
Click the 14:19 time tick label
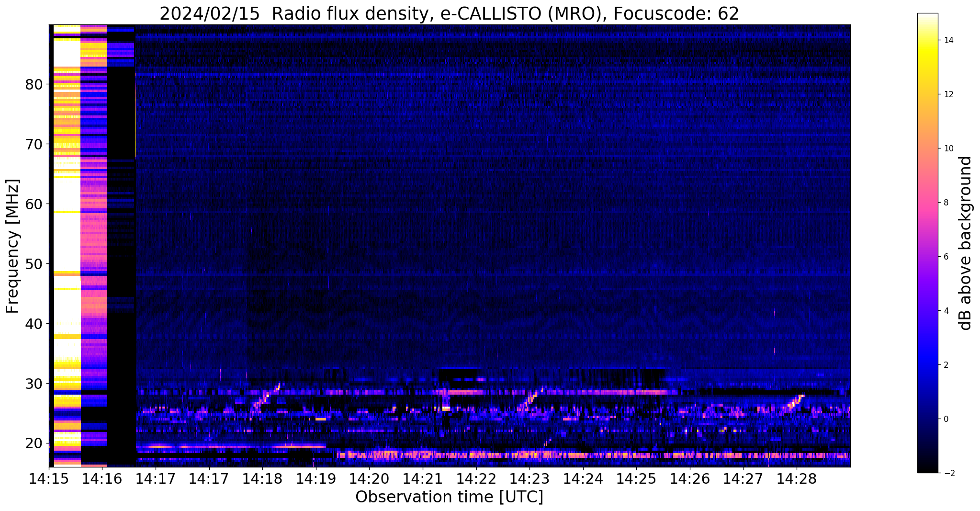(x=315, y=478)
